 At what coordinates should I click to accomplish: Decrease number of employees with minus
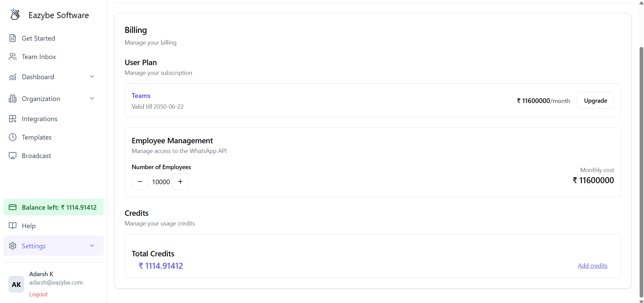pyautogui.click(x=140, y=182)
